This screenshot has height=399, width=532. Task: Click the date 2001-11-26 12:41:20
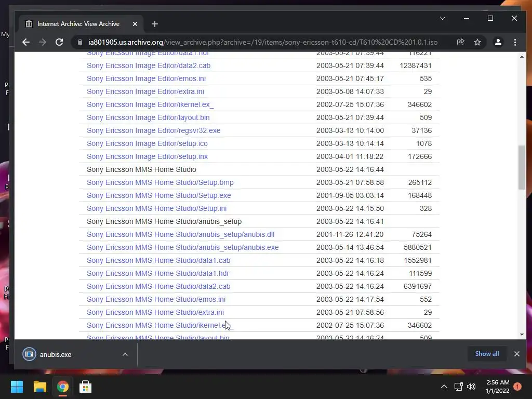(x=350, y=234)
